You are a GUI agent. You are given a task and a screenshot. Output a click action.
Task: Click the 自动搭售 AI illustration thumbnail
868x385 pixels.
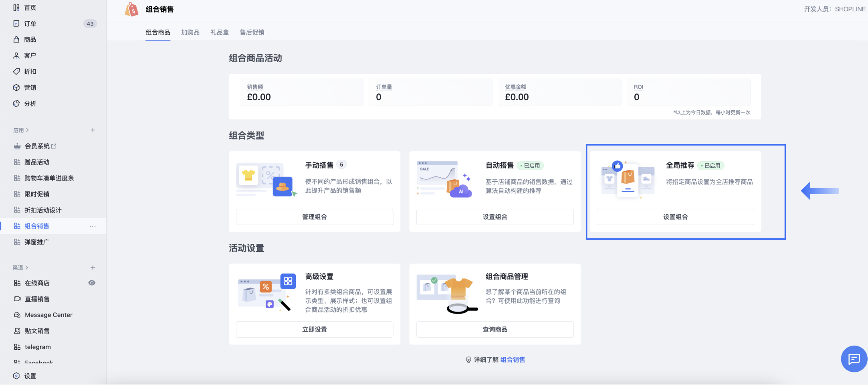[444, 179]
